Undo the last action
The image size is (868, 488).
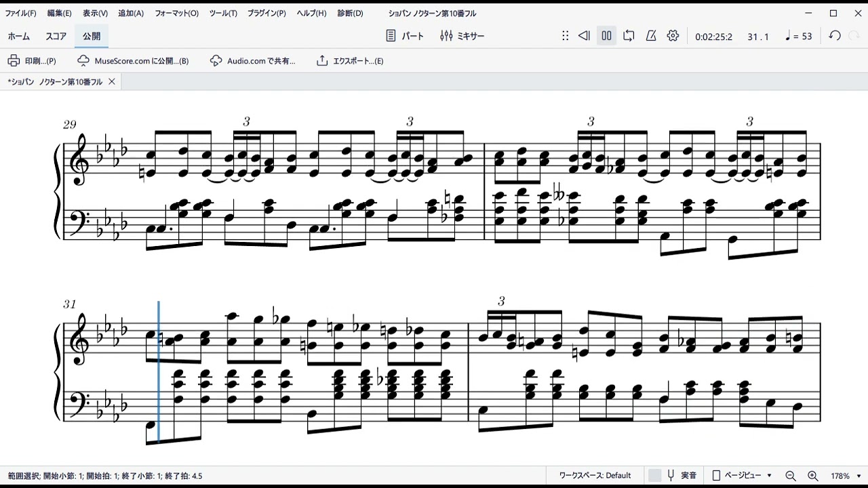[x=835, y=36]
